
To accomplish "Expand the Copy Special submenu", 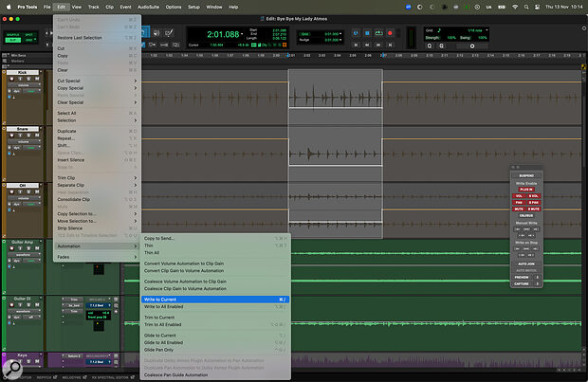I will [x=97, y=88].
